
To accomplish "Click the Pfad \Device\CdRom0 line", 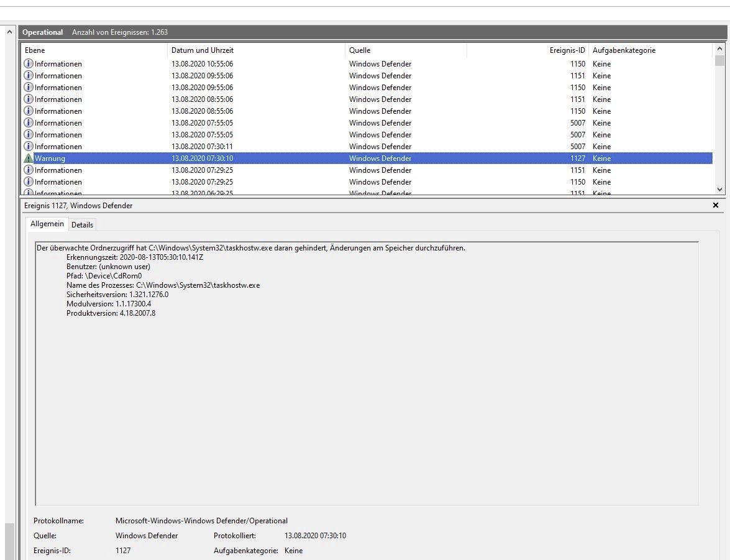I will (x=104, y=276).
